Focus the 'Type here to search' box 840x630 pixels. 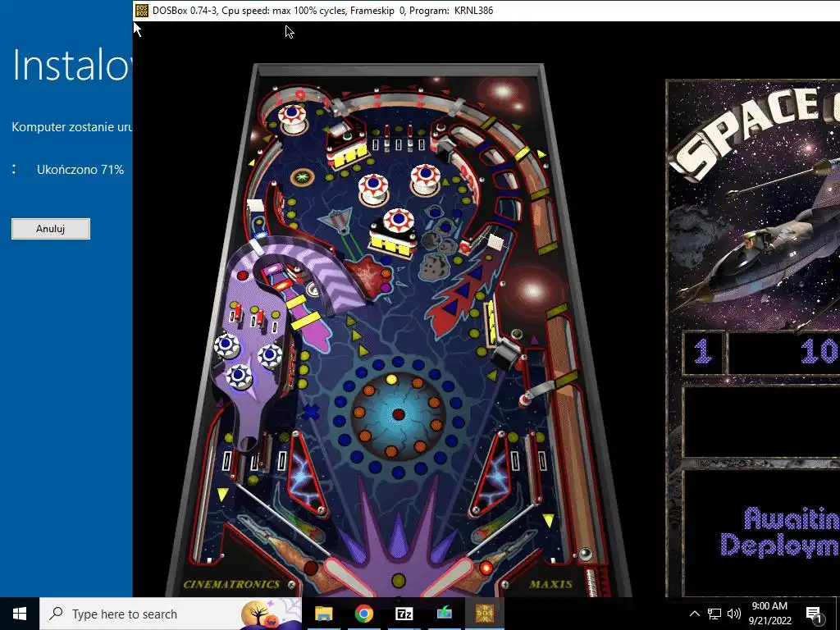pos(171,614)
